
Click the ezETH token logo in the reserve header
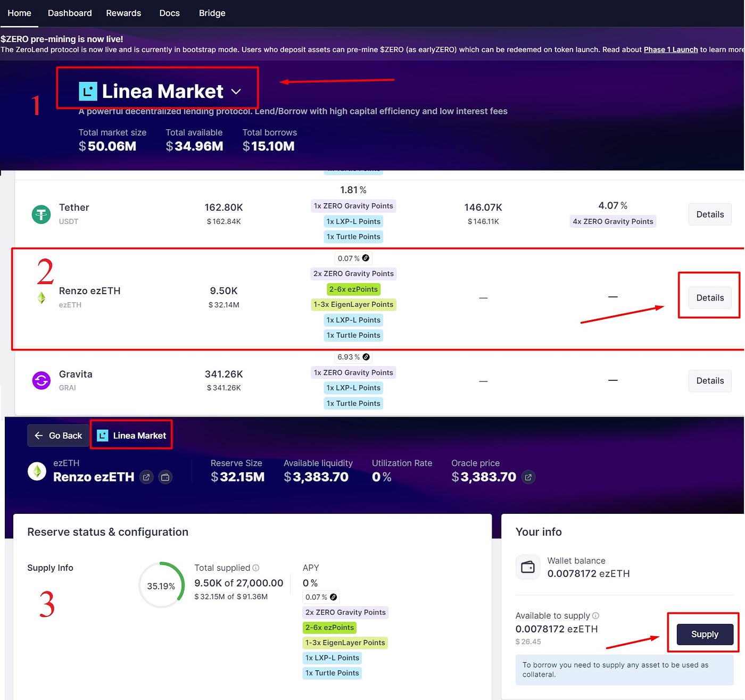[x=37, y=471]
